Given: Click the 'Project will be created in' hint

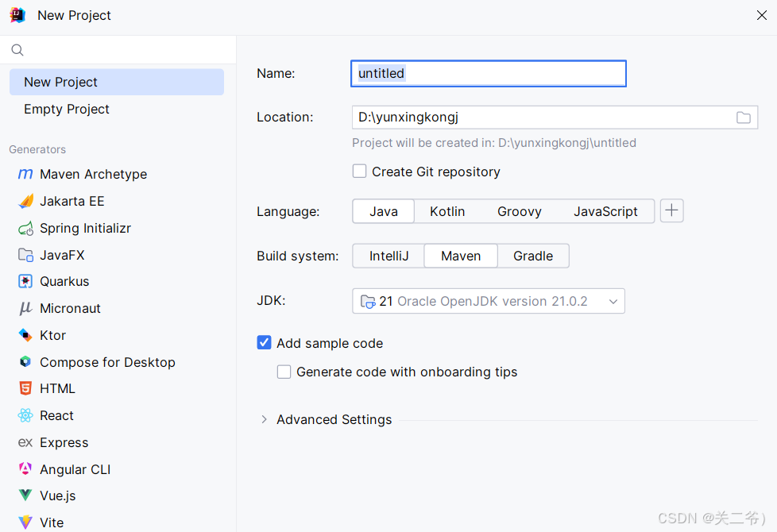Looking at the screenshot, I should pyautogui.click(x=494, y=143).
